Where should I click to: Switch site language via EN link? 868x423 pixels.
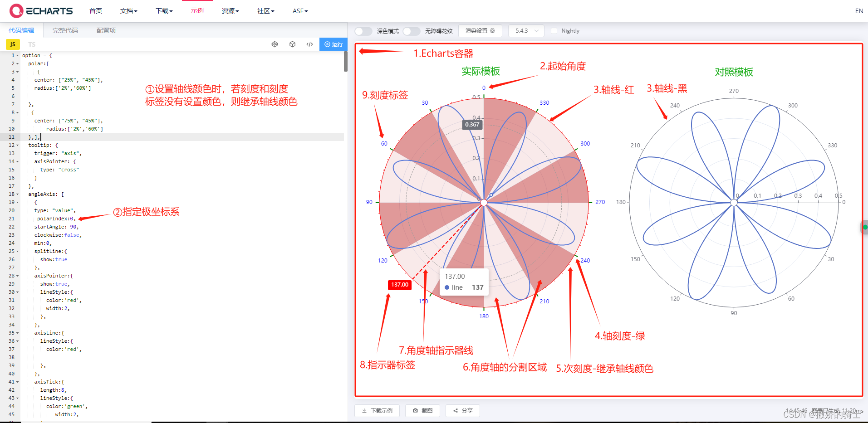point(859,10)
